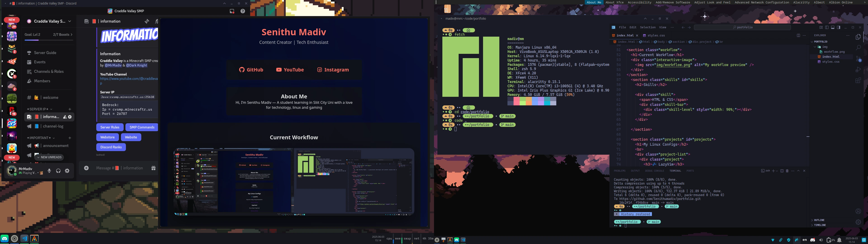Collapse the IMPORTANT channel category
This screenshot has width=868, height=244.
[x=40, y=138]
